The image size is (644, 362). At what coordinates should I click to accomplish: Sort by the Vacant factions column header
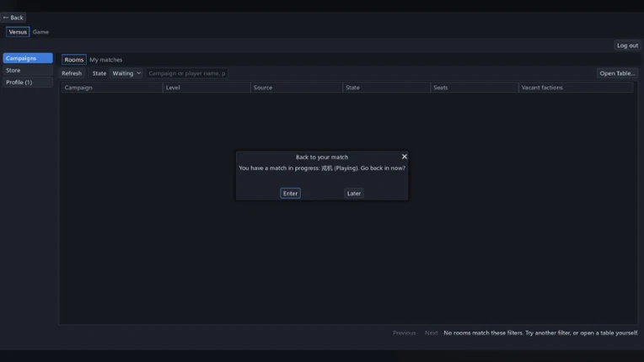(x=576, y=88)
